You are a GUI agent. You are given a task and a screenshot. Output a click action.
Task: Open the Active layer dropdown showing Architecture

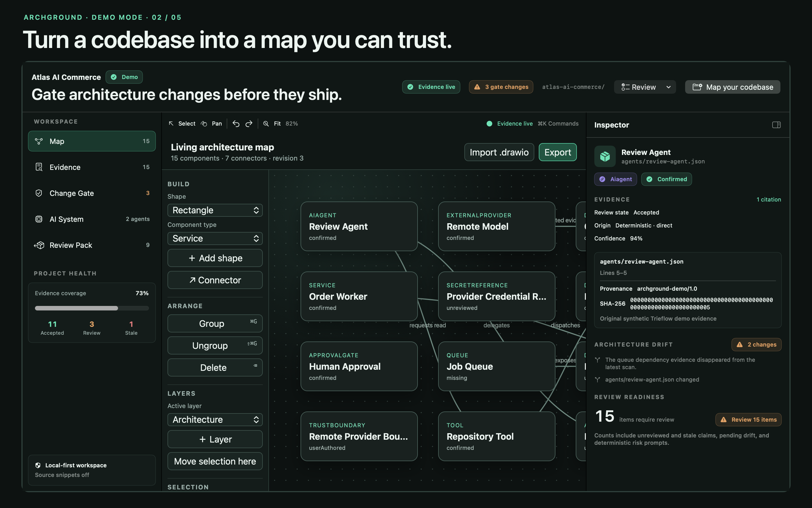[215, 420]
